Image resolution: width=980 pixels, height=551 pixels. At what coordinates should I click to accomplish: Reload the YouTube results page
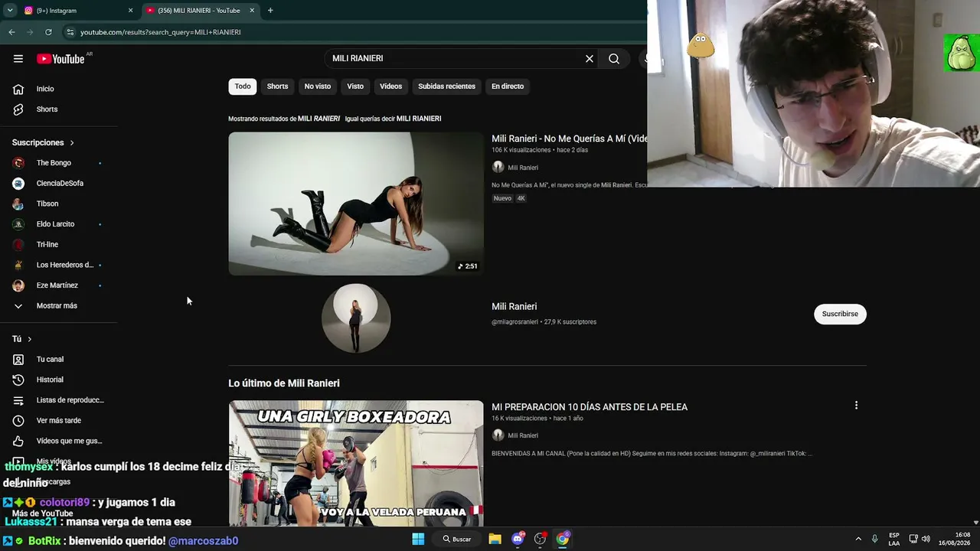coord(48,32)
